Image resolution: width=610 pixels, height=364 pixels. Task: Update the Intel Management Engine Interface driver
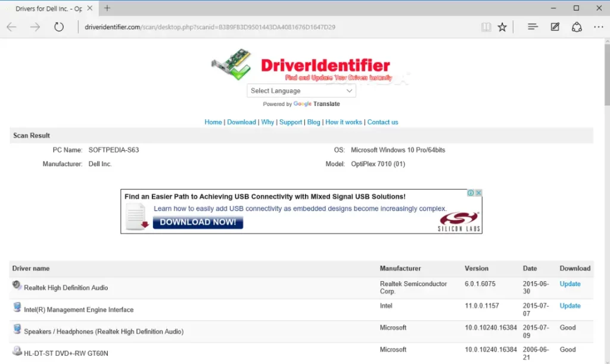tap(570, 306)
